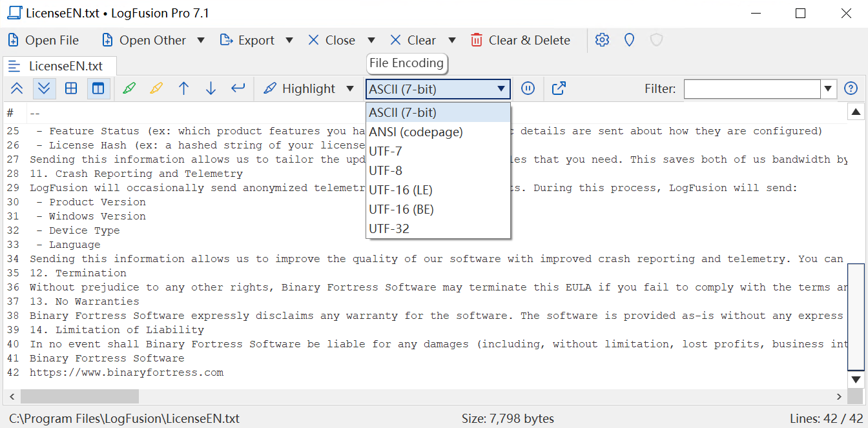Go to previous match with up arrow
The width and height of the screenshot is (868, 428).
[x=183, y=88]
